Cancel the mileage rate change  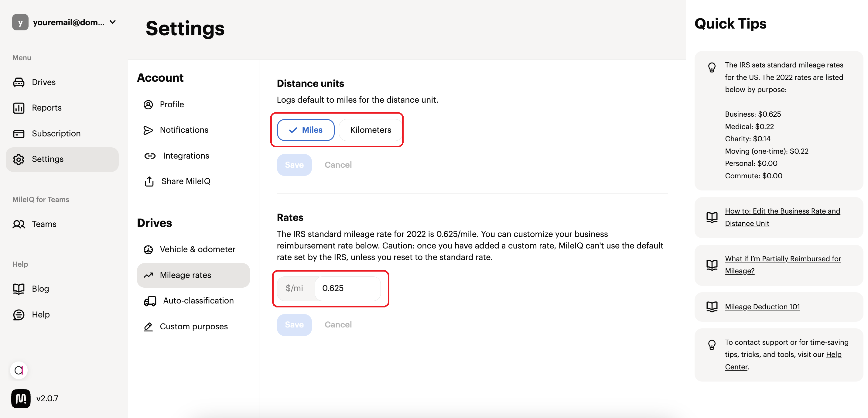(x=338, y=325)
